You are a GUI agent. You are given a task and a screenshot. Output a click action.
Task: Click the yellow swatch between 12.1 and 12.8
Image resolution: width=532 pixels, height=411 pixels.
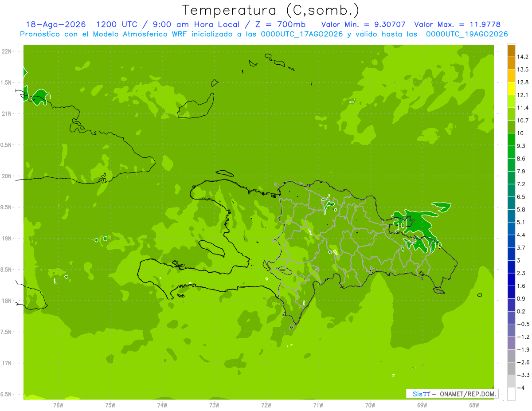pos(511,89)
